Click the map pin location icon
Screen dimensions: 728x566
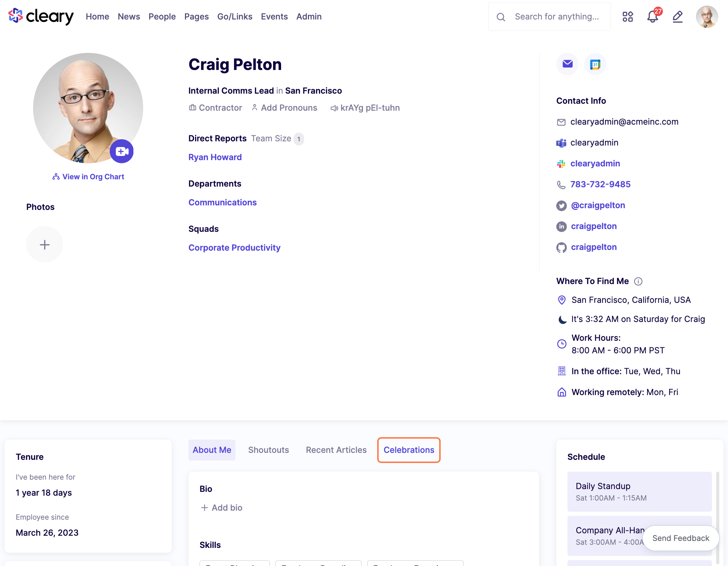pyautogui.click(x=562, y=300)
